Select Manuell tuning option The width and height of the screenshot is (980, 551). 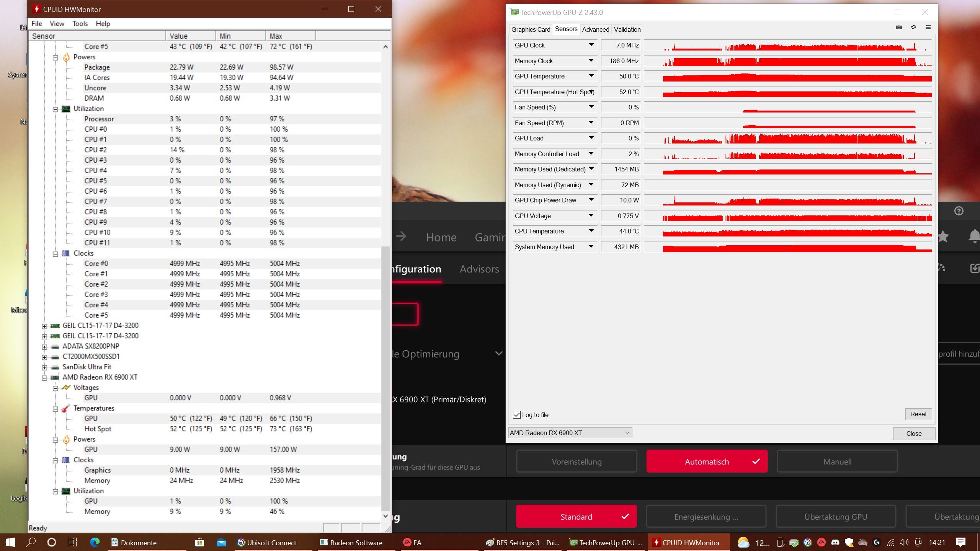point(837,461)
